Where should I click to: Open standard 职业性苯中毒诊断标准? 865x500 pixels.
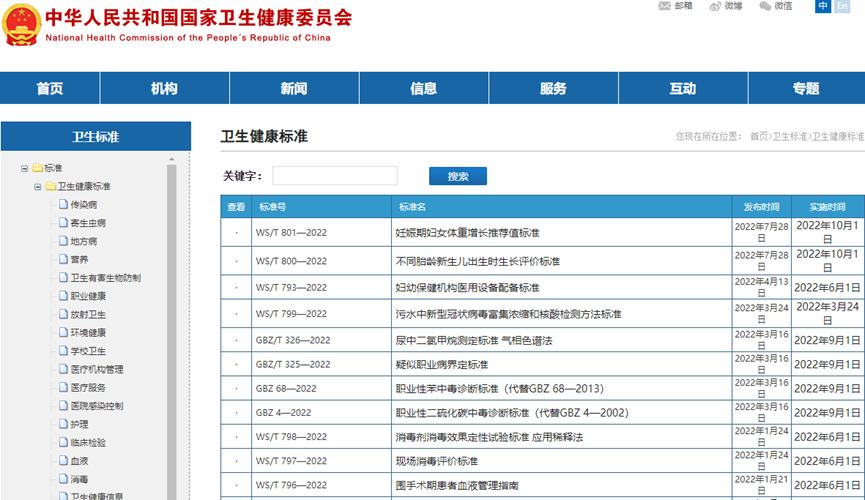(499, 389)
